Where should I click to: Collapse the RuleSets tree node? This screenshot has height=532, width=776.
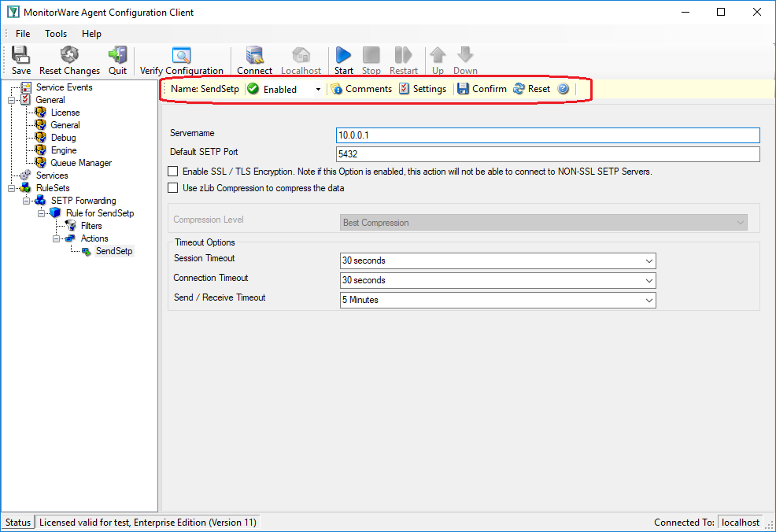point(11,188)
